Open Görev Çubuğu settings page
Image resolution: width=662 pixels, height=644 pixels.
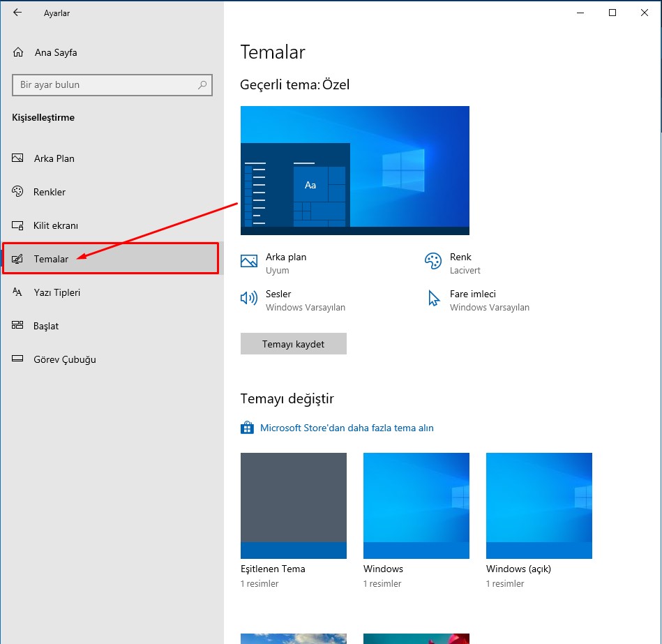[x=112, y=359]
